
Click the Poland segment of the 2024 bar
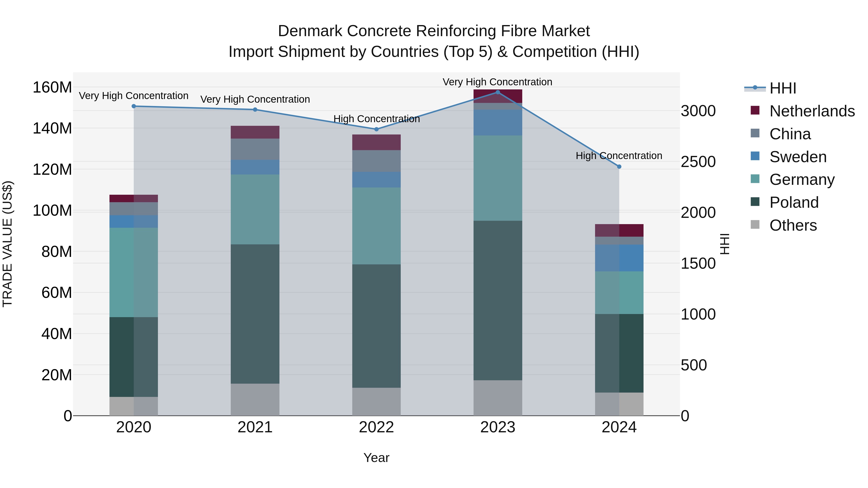coord(619,353)
